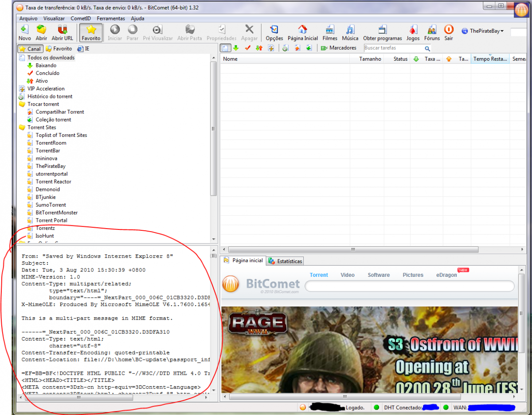Filter completed tasks red checkmark icon
This screenshot has height=415, width=532.
(x=247, y=48)
